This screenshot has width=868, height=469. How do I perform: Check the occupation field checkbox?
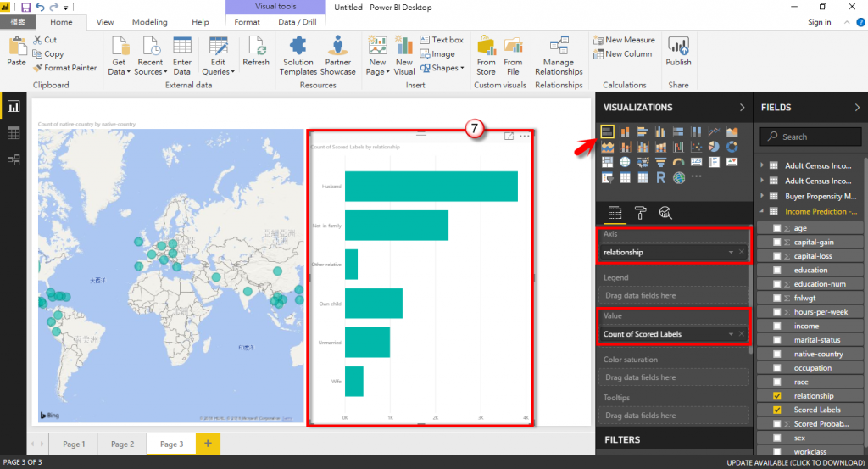click(x=776, y=368)
